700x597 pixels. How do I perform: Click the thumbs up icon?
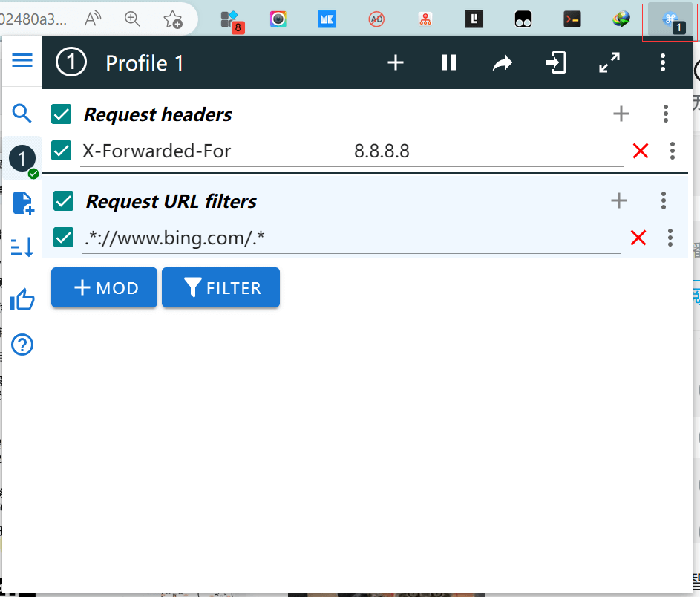click(22, 300)
